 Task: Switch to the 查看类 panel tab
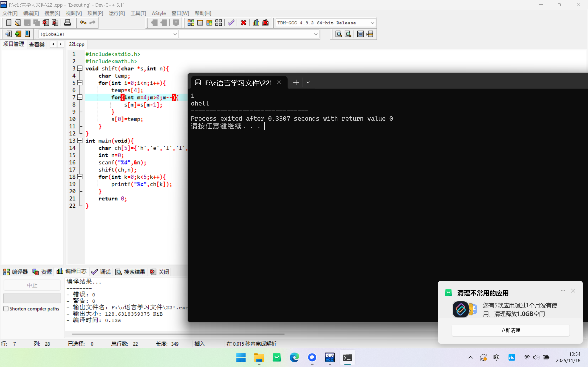point(37,44)
